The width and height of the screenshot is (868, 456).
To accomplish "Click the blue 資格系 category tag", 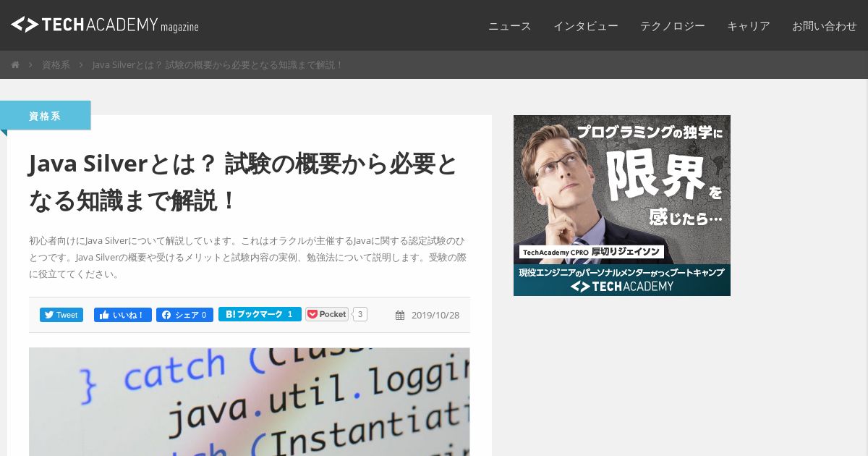I will [x=45, y=116].
